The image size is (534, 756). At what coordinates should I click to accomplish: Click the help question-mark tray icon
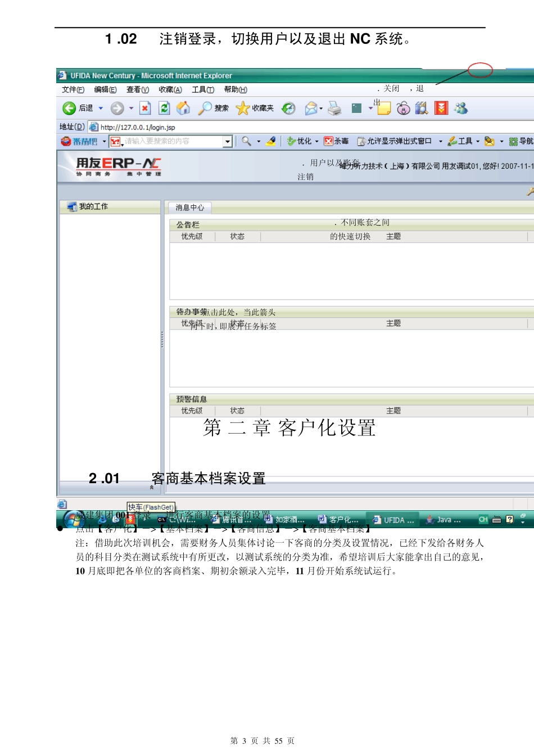[510, 520]
